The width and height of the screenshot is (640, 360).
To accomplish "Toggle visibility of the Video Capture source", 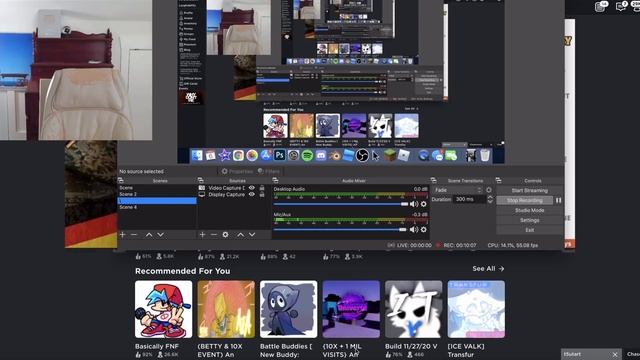I will tap(252, 188).
